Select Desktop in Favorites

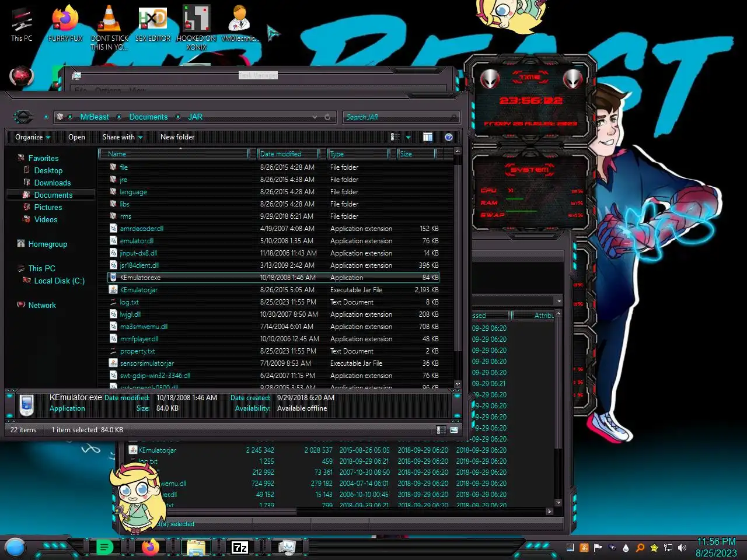[48, 170]
